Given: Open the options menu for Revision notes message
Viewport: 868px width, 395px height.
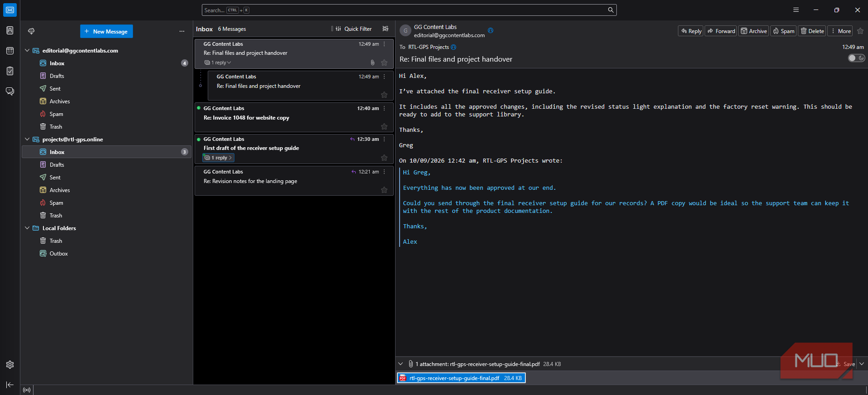Looking at the screenshot, I should coord(385,172).
